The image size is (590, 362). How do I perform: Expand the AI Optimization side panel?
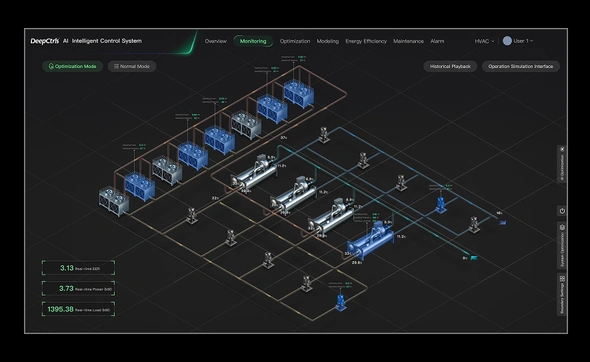pyautogui.click(x=562, y=164)
